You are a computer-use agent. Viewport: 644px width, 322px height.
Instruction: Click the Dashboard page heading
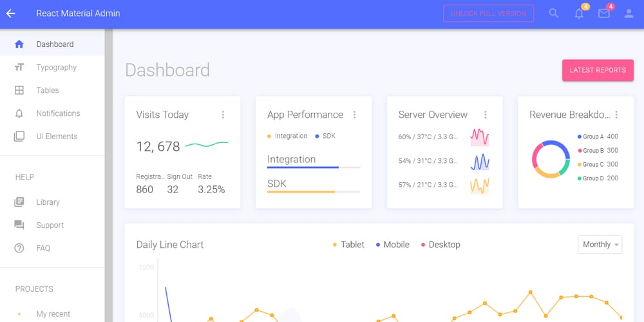coord(167,70)
